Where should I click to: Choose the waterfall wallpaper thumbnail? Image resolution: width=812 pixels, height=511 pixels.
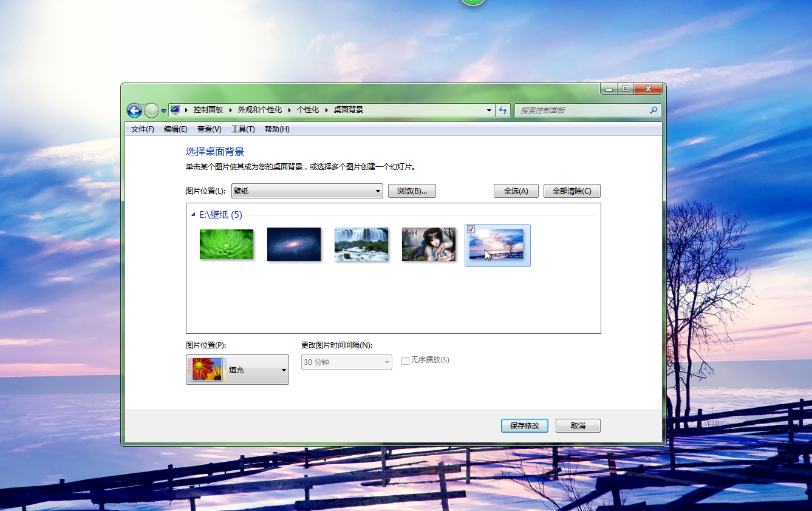tap(361, 244)
